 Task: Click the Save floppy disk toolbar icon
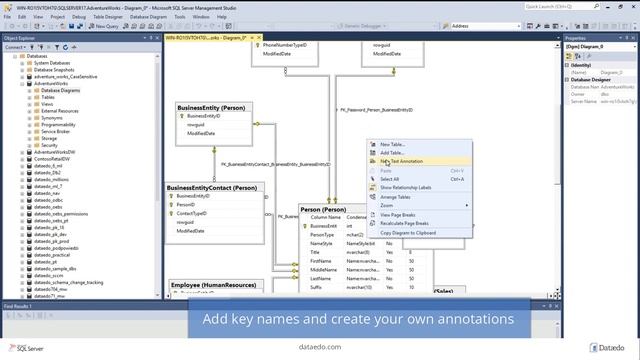tap(71, 26)
